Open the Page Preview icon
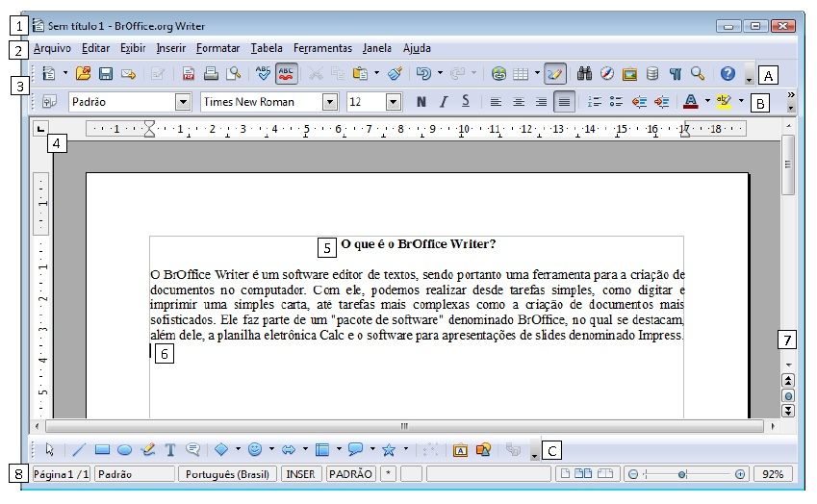 tap(233, 73)
